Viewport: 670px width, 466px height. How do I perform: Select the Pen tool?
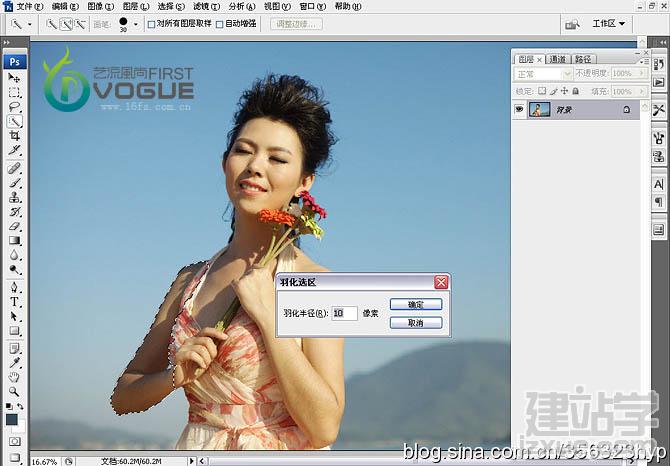point(14,287)
